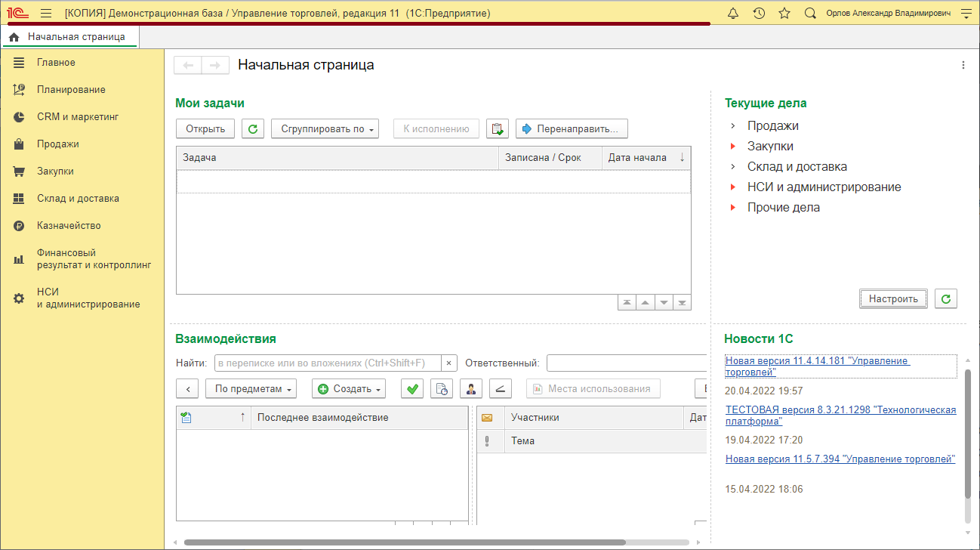Open the news link Новая версия 11.5.7.394

click(840, 458)
